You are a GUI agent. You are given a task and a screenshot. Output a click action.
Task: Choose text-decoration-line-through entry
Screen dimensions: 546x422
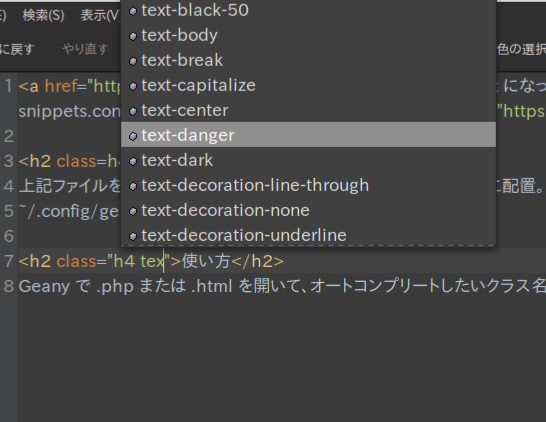click(x=308, y=185)
